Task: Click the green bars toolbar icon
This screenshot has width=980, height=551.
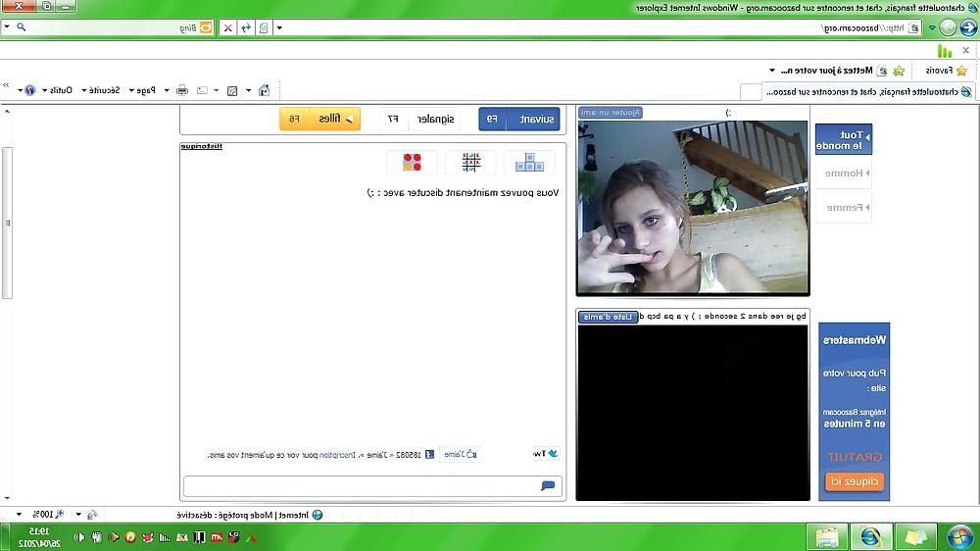Action: tap(945, 51)
